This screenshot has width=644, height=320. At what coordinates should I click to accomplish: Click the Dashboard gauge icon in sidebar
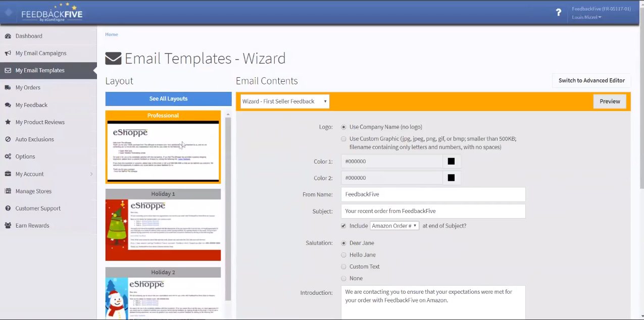[x=8, y=36]
